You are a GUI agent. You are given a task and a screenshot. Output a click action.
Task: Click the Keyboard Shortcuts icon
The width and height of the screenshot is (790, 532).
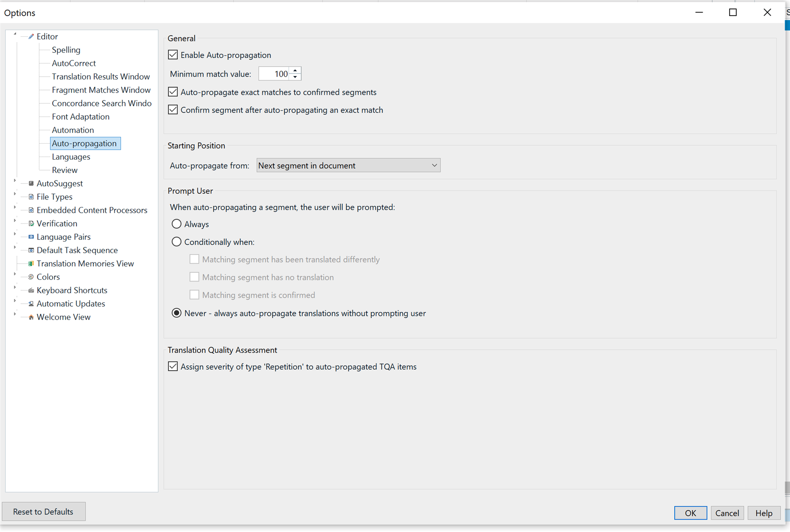tap(30, 290)
